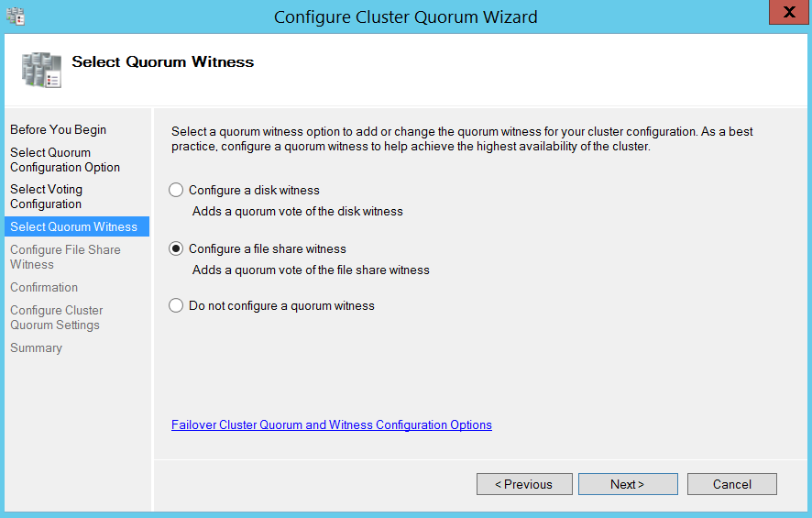Click the Select Quorum Witness step
The image size is (812, 518).
[73, 227]
